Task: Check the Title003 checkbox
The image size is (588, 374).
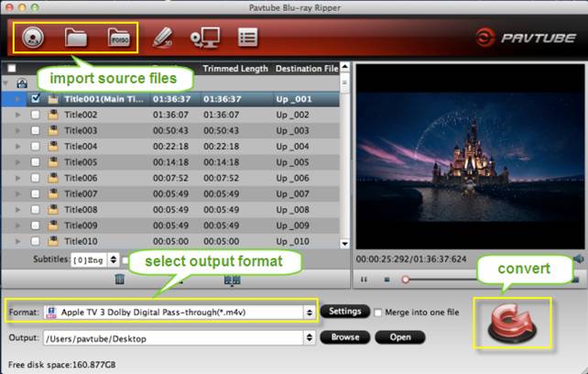Action: [35, 130]
